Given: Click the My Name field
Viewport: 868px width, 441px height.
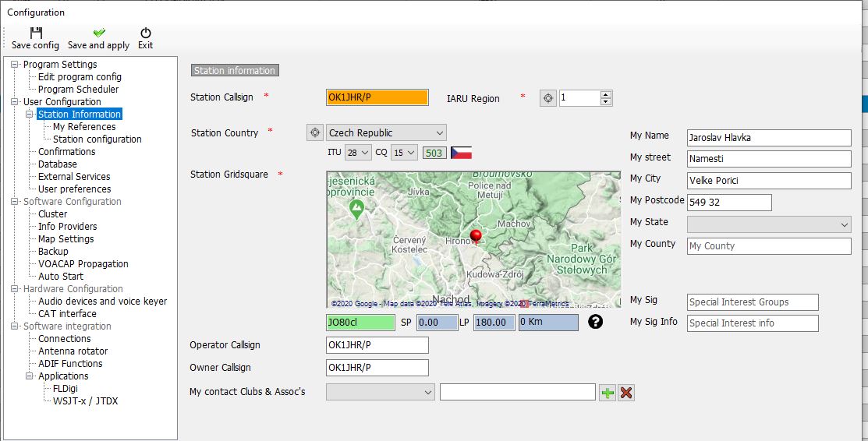Looking at the screenshot, I should click(769, 138).
